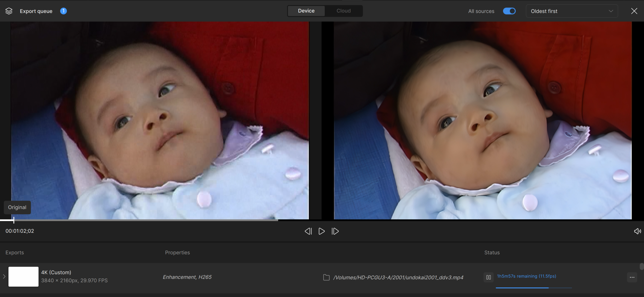Step forward one frame
Screen dimensions: 644x297
(335, 231)
